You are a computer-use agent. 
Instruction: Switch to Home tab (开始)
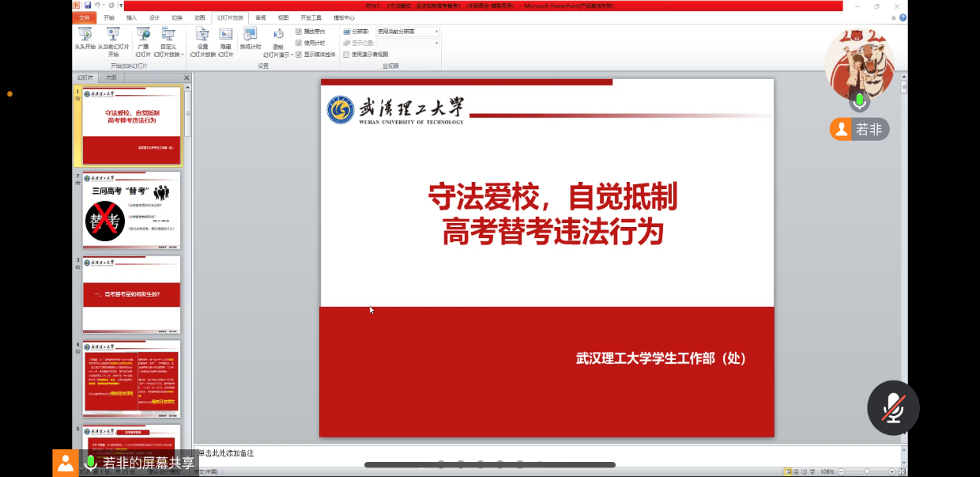tap(109, 17)
